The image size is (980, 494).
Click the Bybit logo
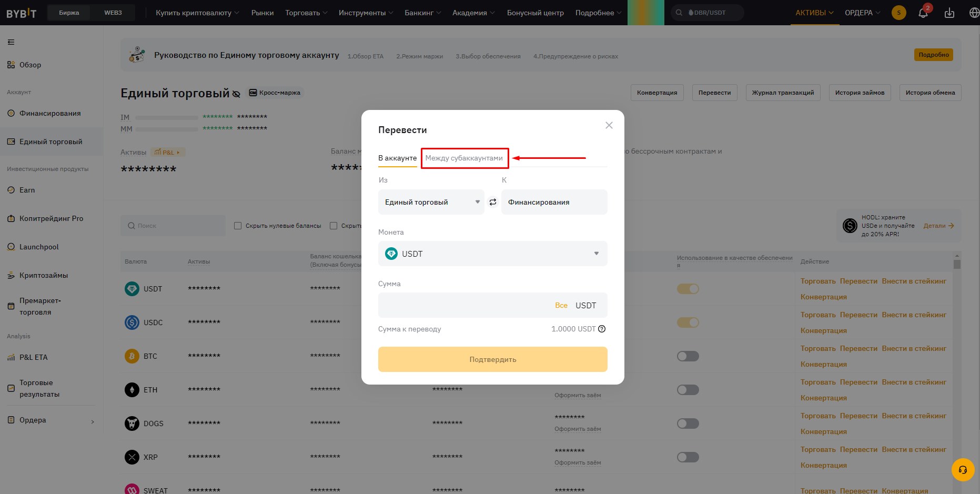tap(22, 13)
